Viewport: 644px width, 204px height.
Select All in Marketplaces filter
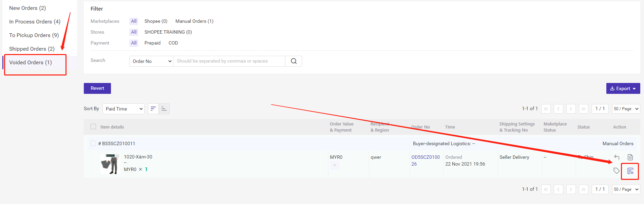[134, 21]
